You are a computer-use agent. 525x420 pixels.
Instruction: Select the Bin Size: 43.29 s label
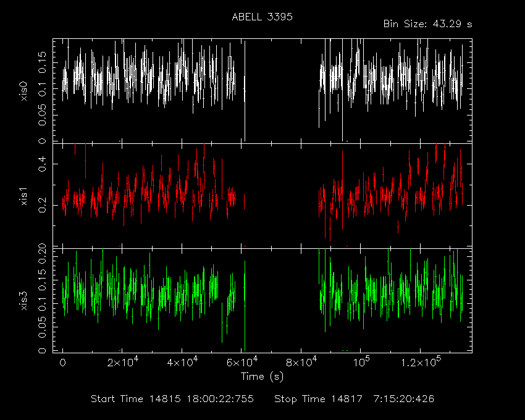pyautogui.click(x=427, y=24)
